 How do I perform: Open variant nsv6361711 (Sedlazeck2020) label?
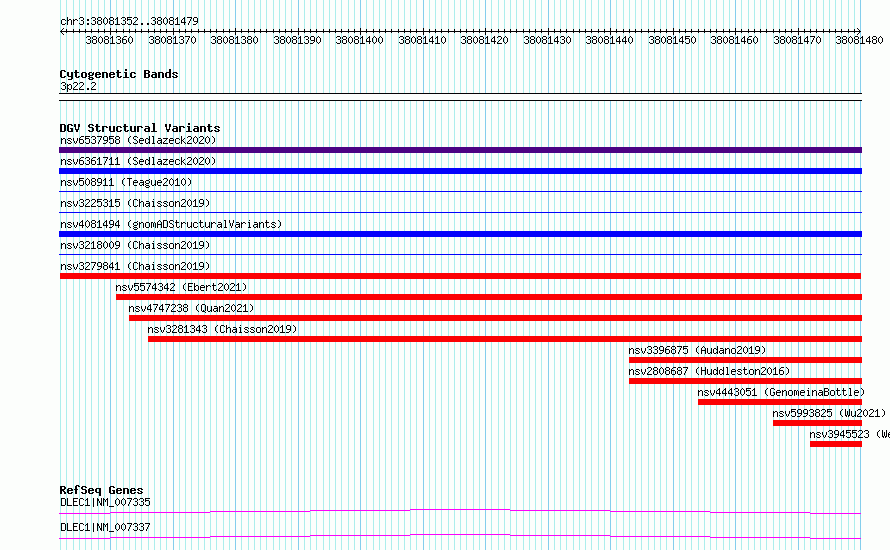(x=138, y=161)
